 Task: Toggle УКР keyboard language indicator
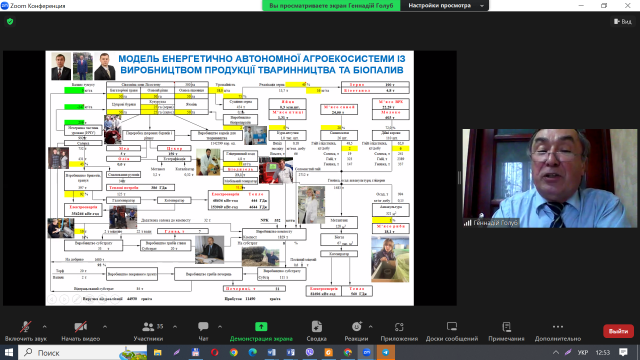tap(583, 352)
